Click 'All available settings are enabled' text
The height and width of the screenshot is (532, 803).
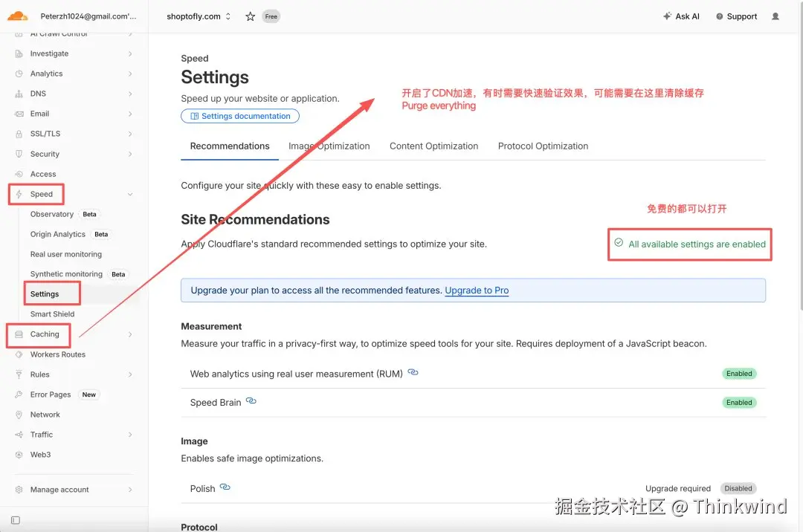697,244
